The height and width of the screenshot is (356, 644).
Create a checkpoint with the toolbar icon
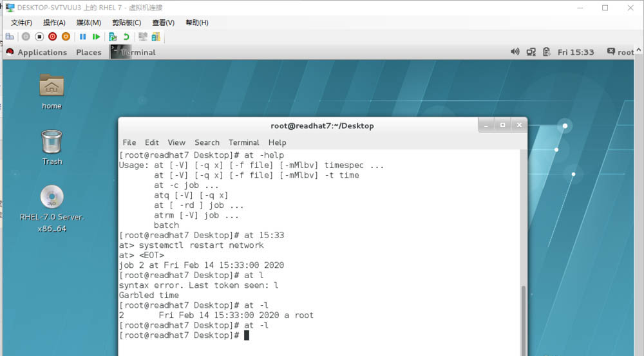(x=113, y=37)
